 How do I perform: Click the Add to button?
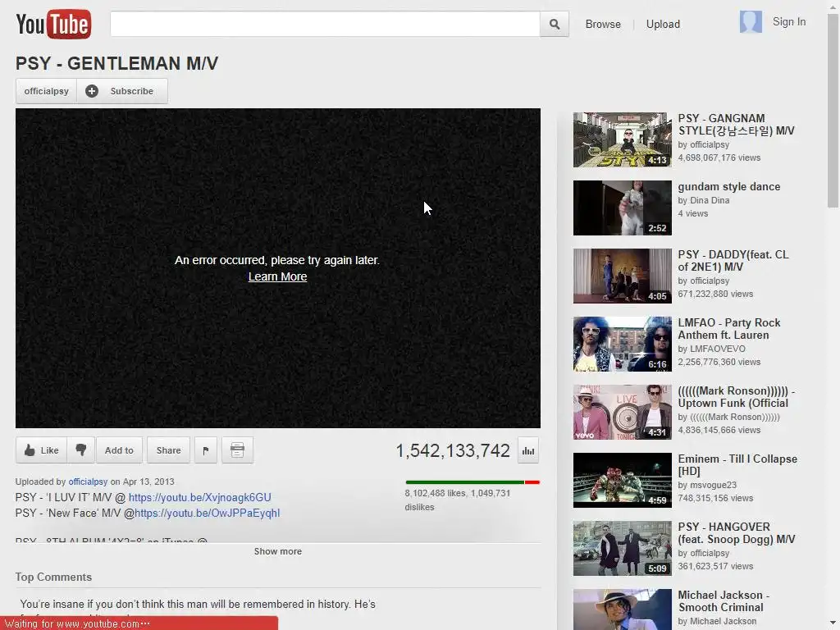pyautogui.click(x=119, y=450)
